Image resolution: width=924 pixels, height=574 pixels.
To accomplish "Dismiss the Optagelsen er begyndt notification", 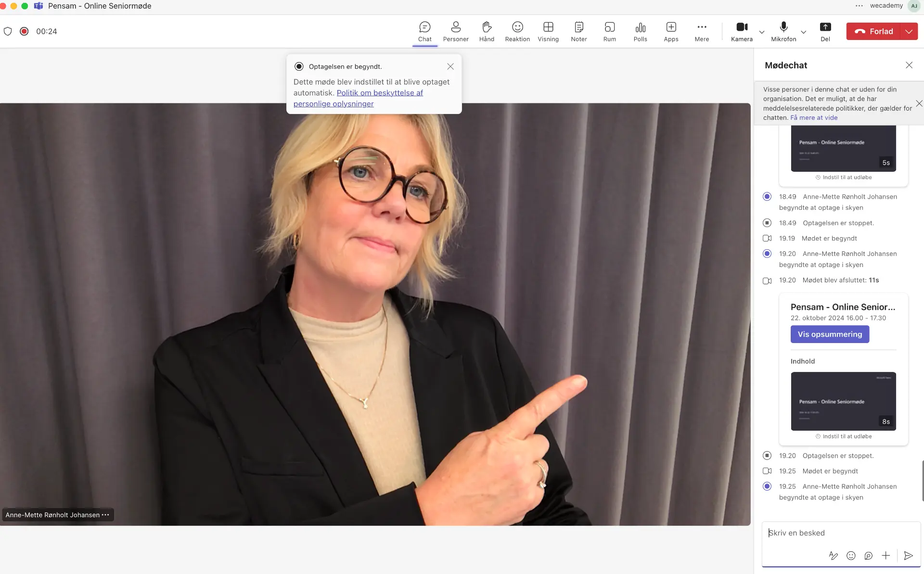I will pyautogui.click(x=450, y=66).
